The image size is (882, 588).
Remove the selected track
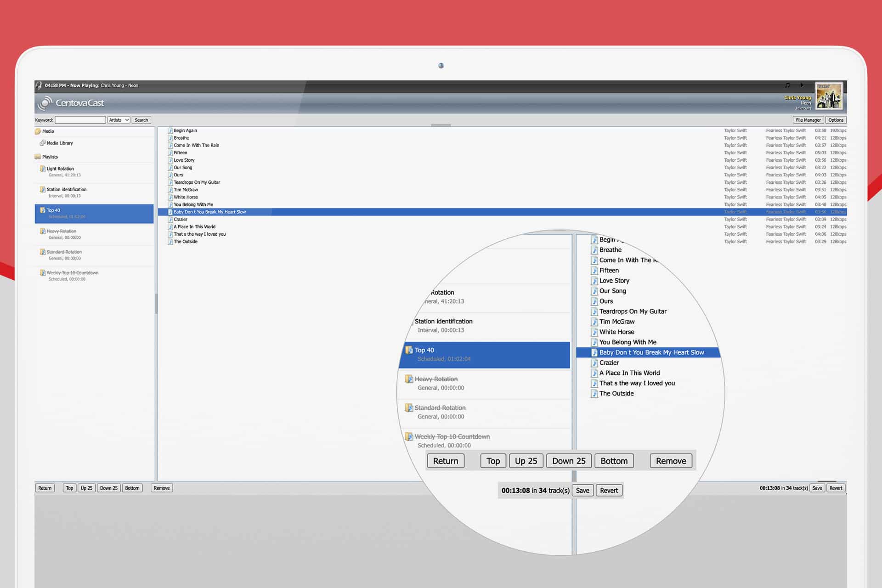162,488
